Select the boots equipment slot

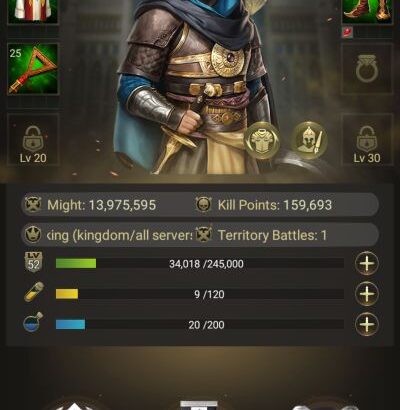367,11
